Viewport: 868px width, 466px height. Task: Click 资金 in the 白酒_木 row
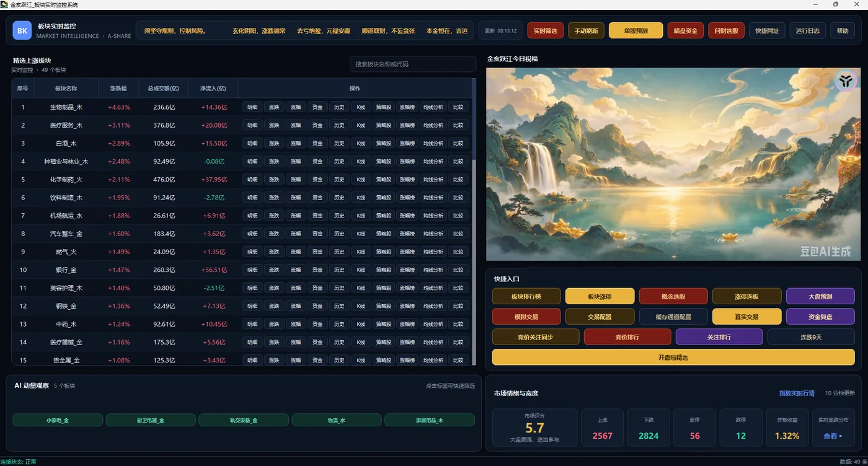tap(317, 143)
